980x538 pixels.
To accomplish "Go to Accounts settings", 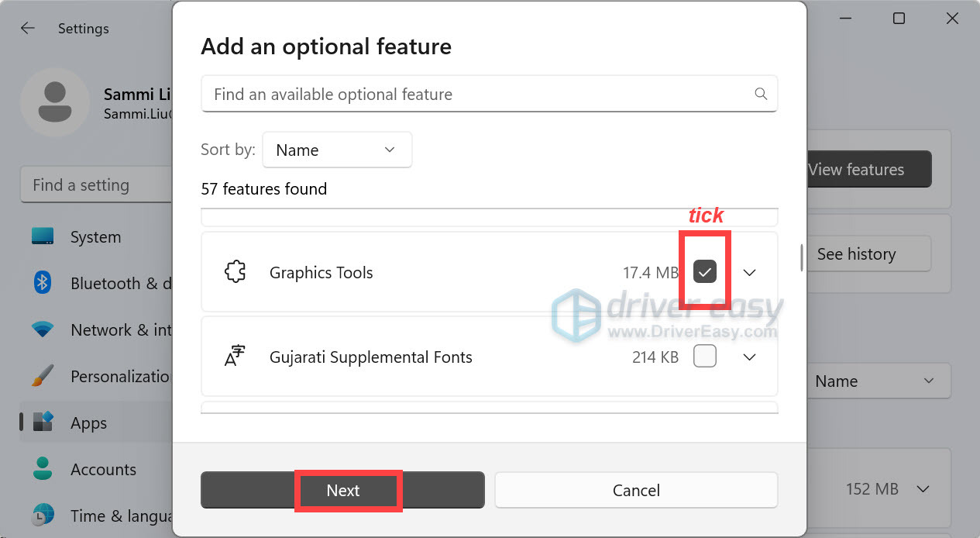I will [x=102, y=470].
